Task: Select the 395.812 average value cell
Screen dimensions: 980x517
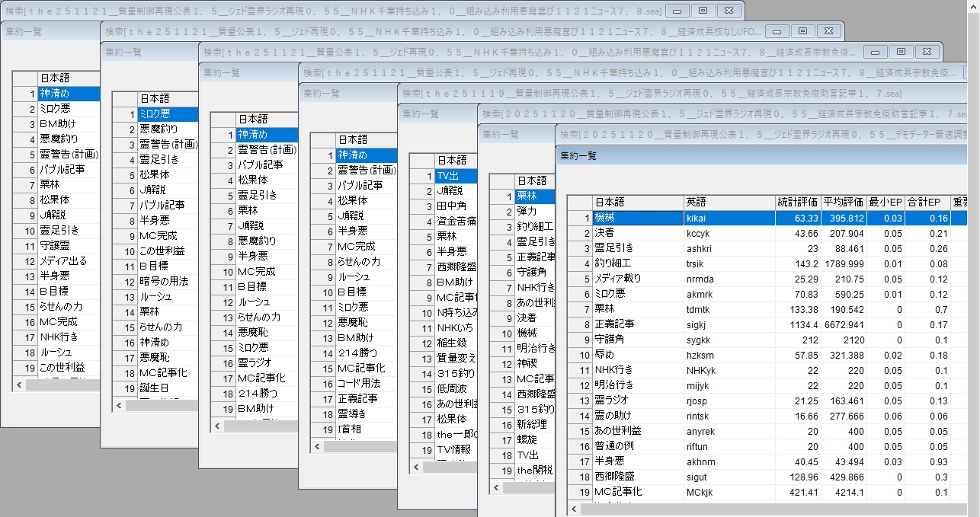Action: pyautogui.click(x=844, y=219)
